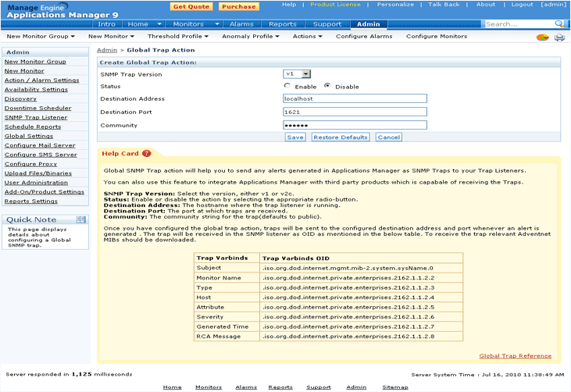Click the Restore Defaults button
This screenshot has width=571, height=392.
click(341, 137)
